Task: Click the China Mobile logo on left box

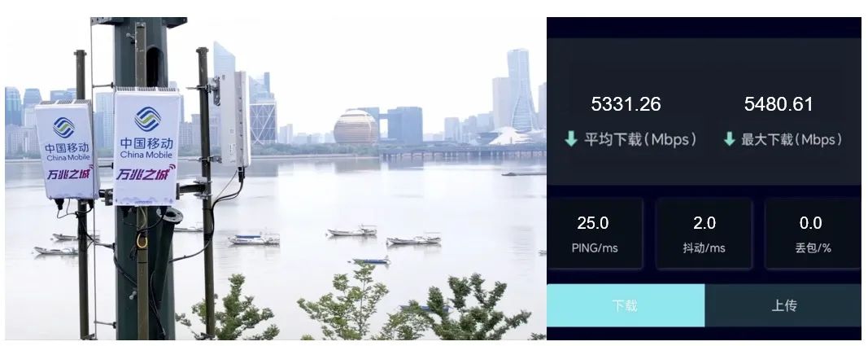Action: pos(64,128)
